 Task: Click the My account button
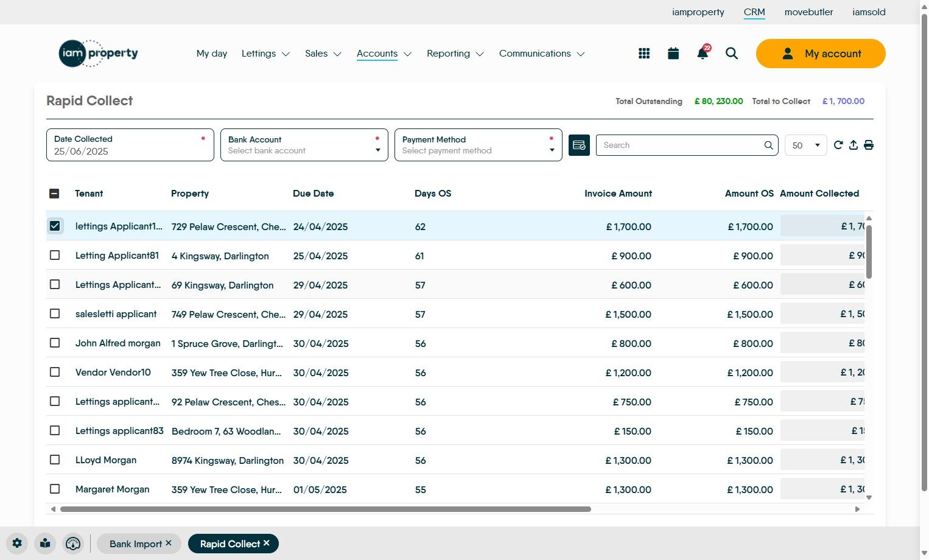click(820, 54)
